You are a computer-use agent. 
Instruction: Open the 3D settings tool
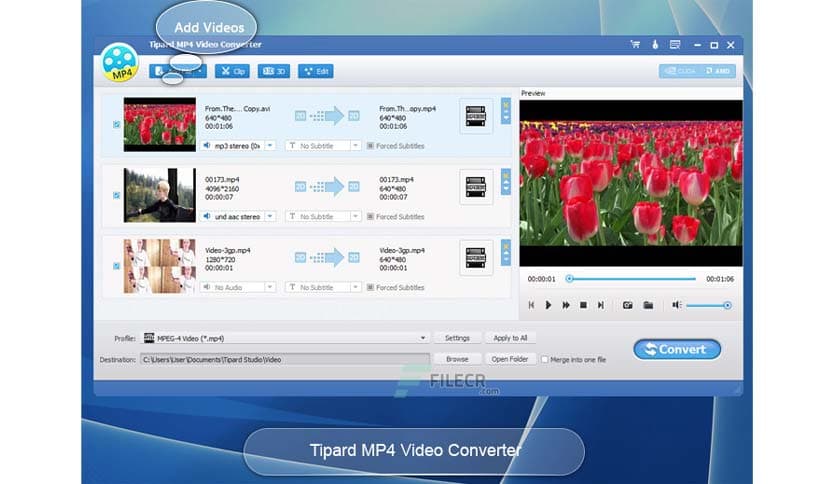[274, 71]
